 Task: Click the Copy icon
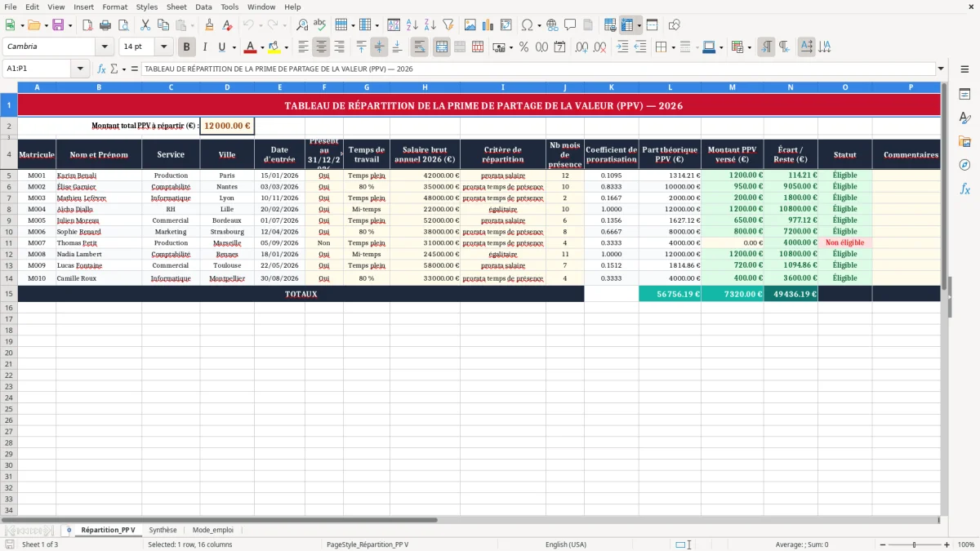tap(163, 25)
